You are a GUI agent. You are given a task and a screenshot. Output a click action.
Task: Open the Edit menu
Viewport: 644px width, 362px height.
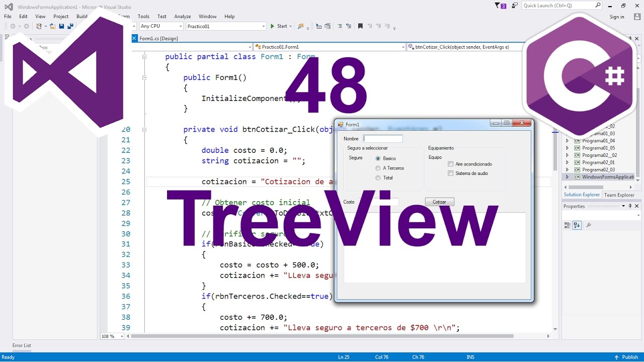(x=23, y=17)
